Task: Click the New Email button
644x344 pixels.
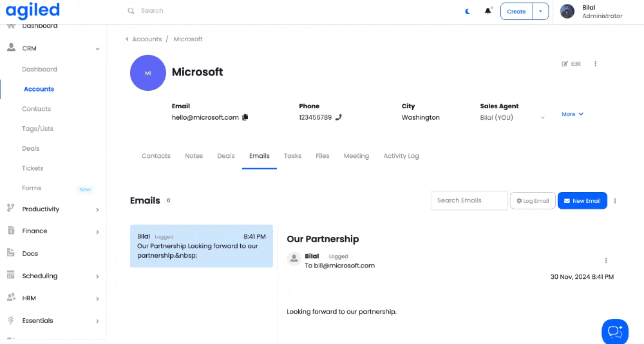Action: point(582,201)
